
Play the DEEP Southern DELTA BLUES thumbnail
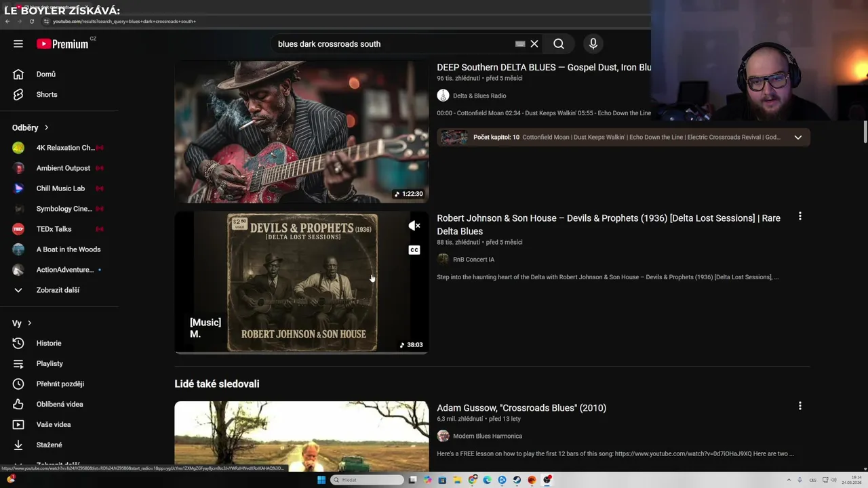(302, 132)
